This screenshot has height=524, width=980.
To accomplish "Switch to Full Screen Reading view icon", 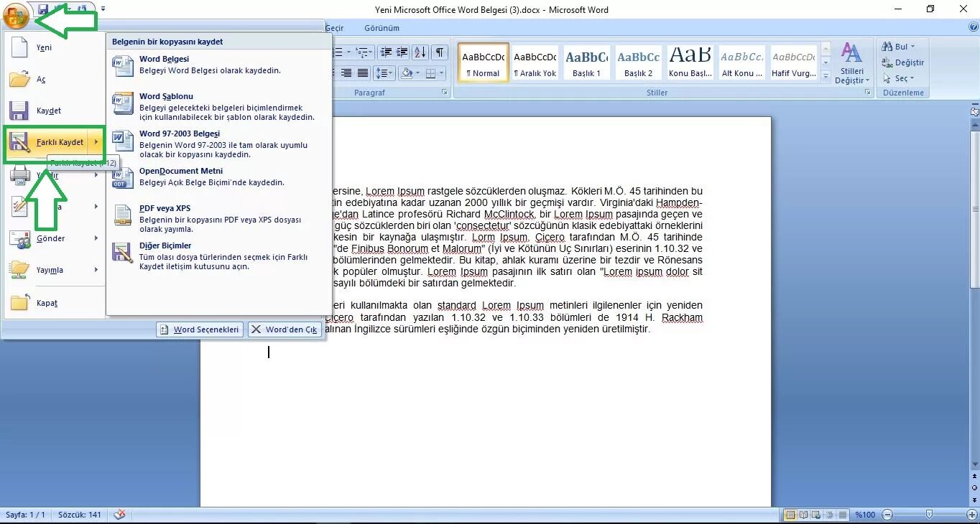I will pyautogui.click(x=803, y=515).
